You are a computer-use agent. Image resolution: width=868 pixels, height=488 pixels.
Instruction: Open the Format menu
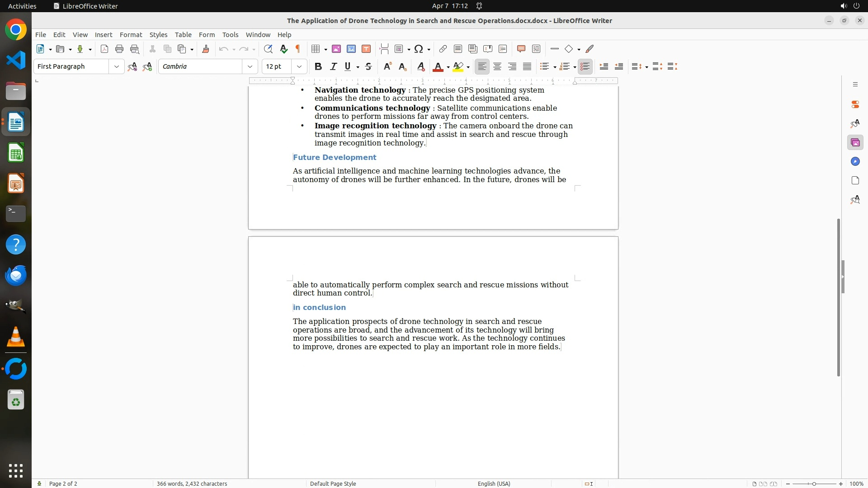(x=131, y=35)
